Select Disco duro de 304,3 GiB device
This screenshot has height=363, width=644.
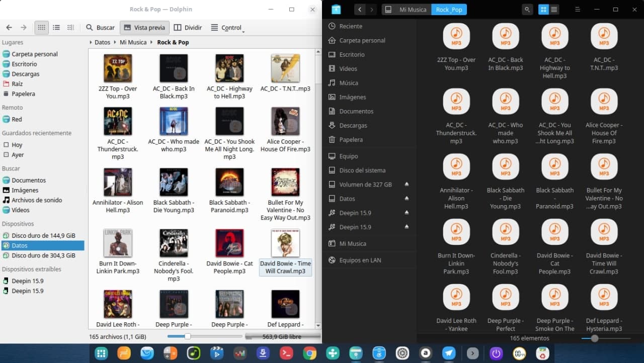[42, 255]
